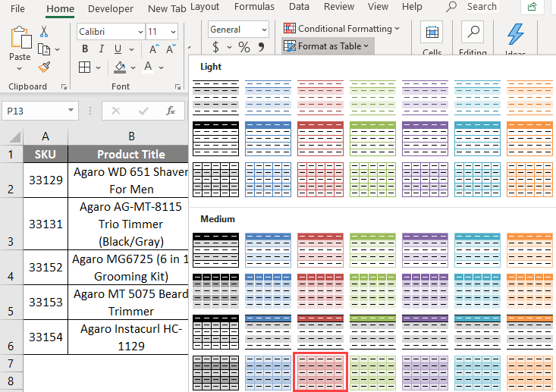
Task: Switch to the Developer tab
Action: [111, 8]
